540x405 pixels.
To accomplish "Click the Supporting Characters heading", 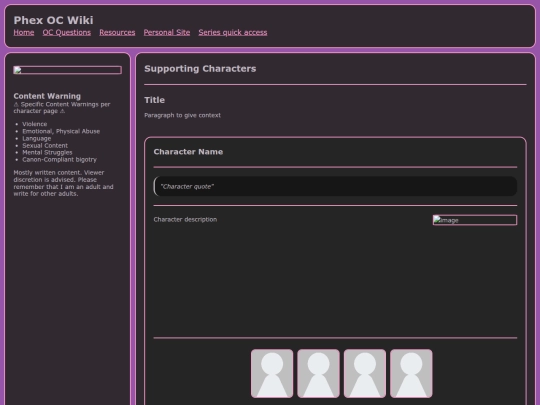I will pos(200,69).
